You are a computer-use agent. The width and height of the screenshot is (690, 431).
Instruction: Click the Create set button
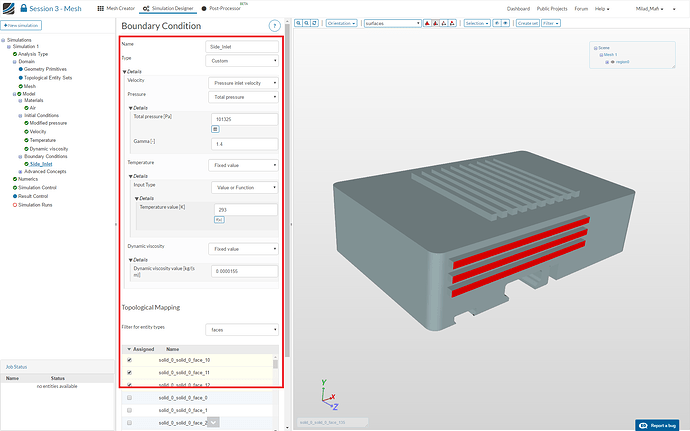click(526, 21)
